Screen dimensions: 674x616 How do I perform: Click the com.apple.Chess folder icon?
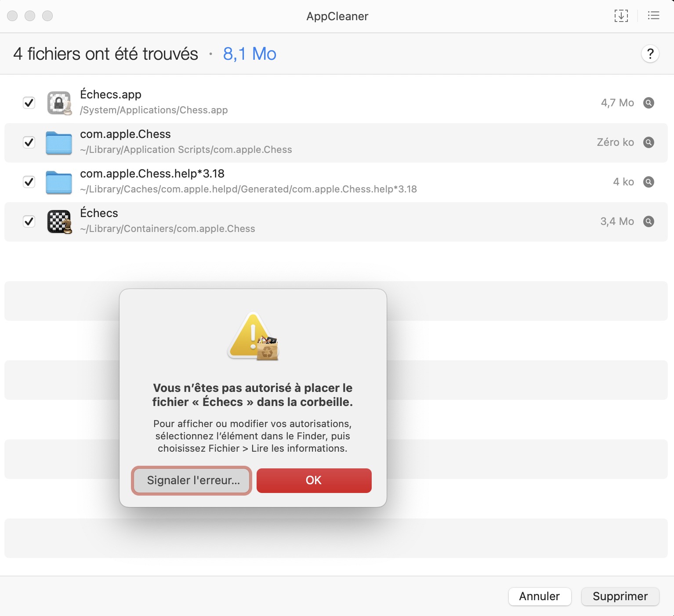pyautogui.click(x=59, y=143)
